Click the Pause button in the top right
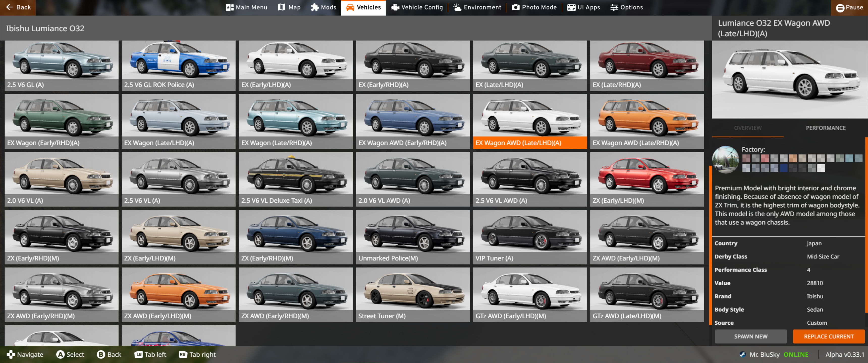Screen dimensions: 868x363 point(849,7)
